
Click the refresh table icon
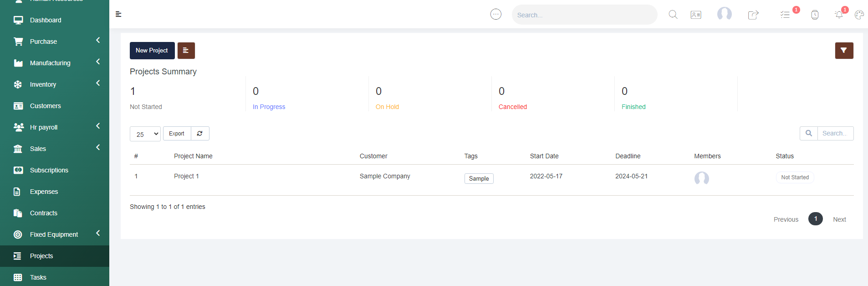[200, 134]
